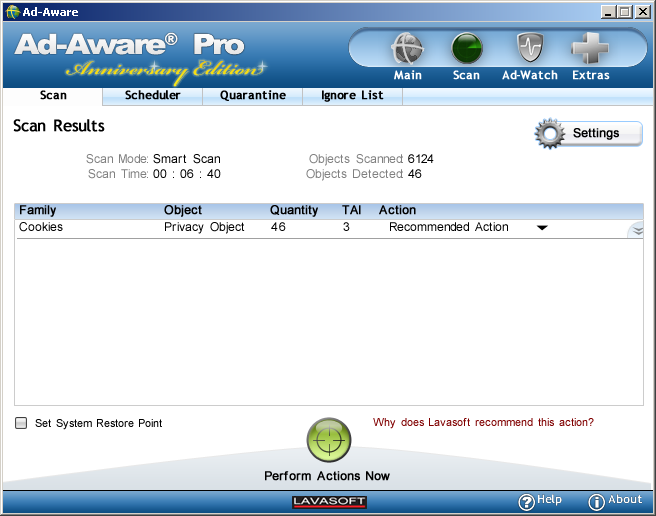Viewport: 656px width, 516px height.
Task: Click the About link text
Action: [x=625, y=500]
